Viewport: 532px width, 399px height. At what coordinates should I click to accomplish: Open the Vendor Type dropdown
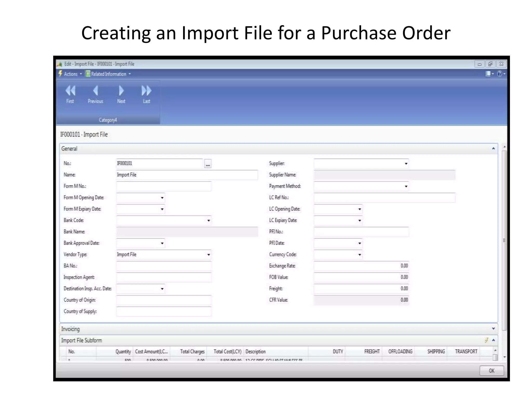[209, 255]
